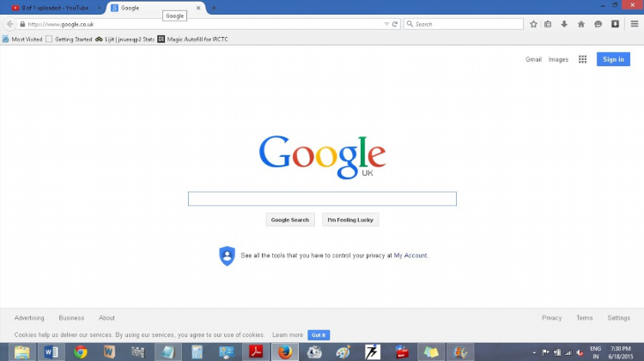
Task: Click the Pocket save icon
Action: (615, 24)
